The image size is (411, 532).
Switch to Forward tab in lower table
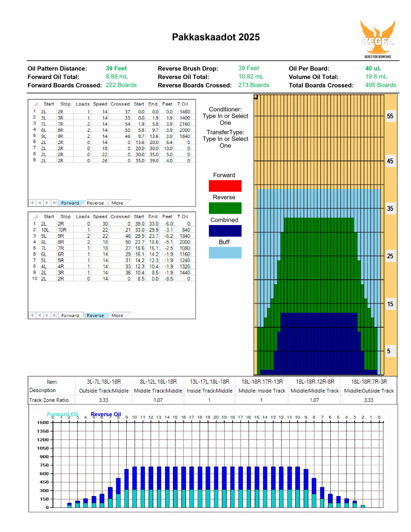pos(70,315)
